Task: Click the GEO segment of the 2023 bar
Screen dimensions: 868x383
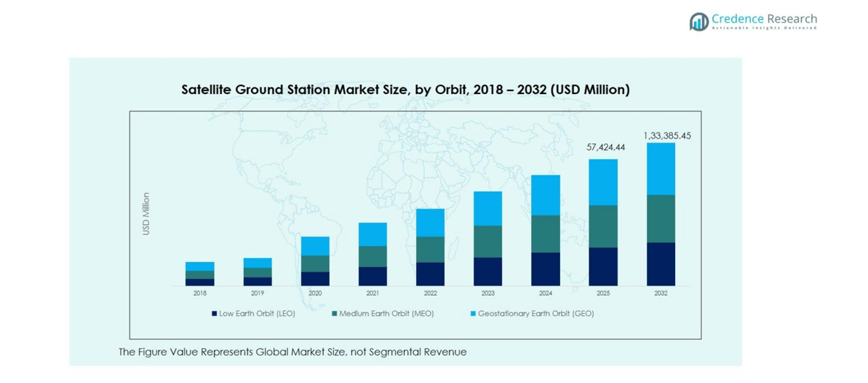Action: [x=487, y=208]
